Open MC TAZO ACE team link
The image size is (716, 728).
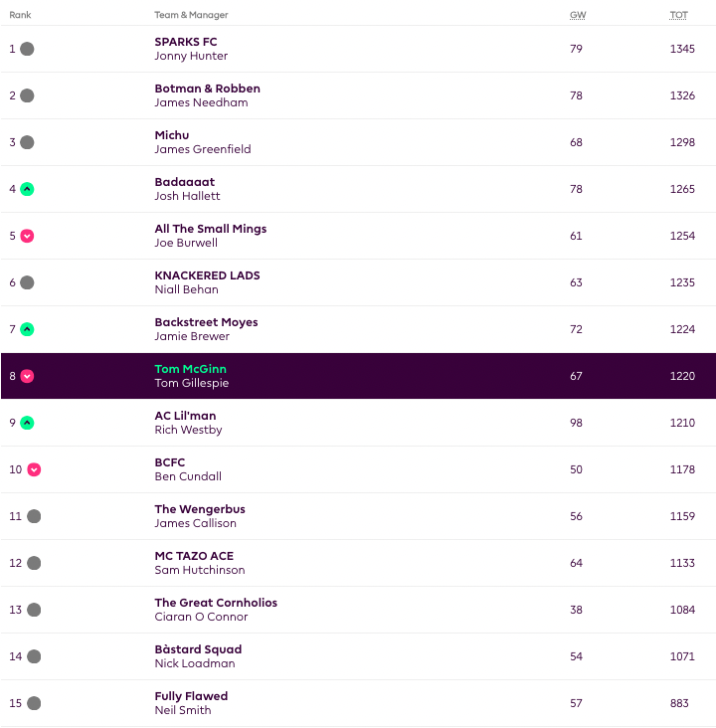(194, 556)
